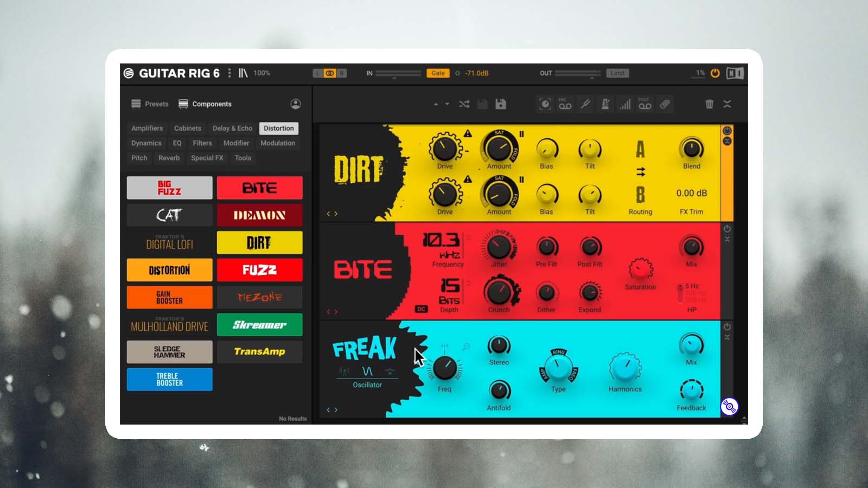Toggle the Bite module power button

point(727,229)
